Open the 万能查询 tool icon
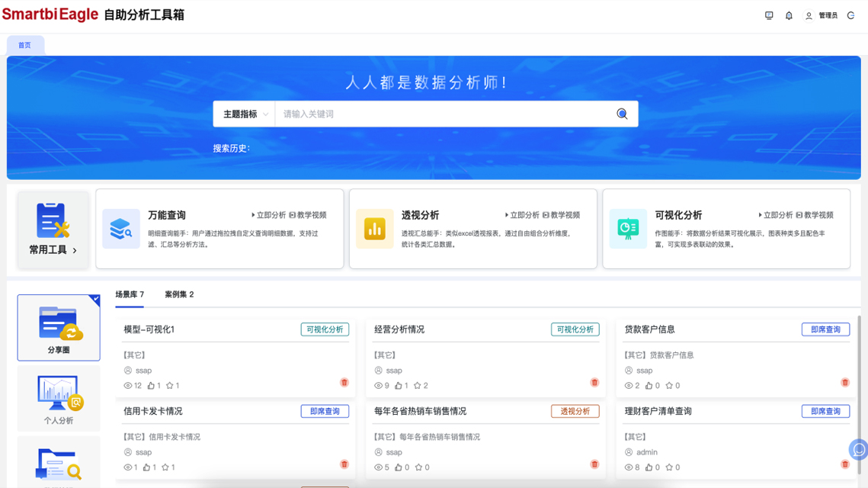This screenshot has height=488, width=868. coord(121,227)
